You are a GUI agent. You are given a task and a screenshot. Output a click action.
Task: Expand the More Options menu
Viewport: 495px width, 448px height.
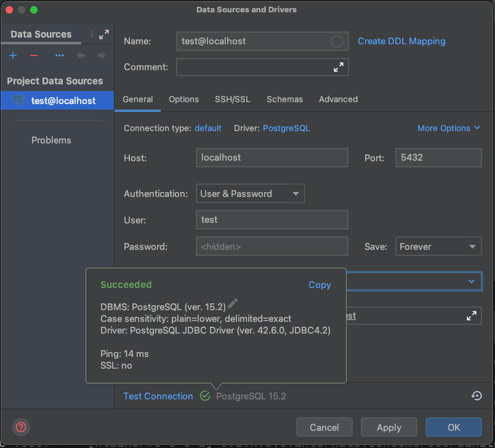pos(448,128)
